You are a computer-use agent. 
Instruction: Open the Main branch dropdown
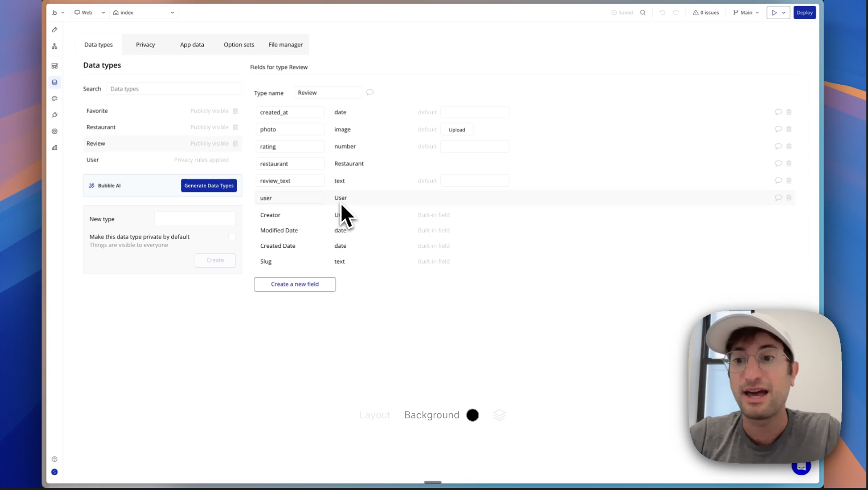click(746, 13)
